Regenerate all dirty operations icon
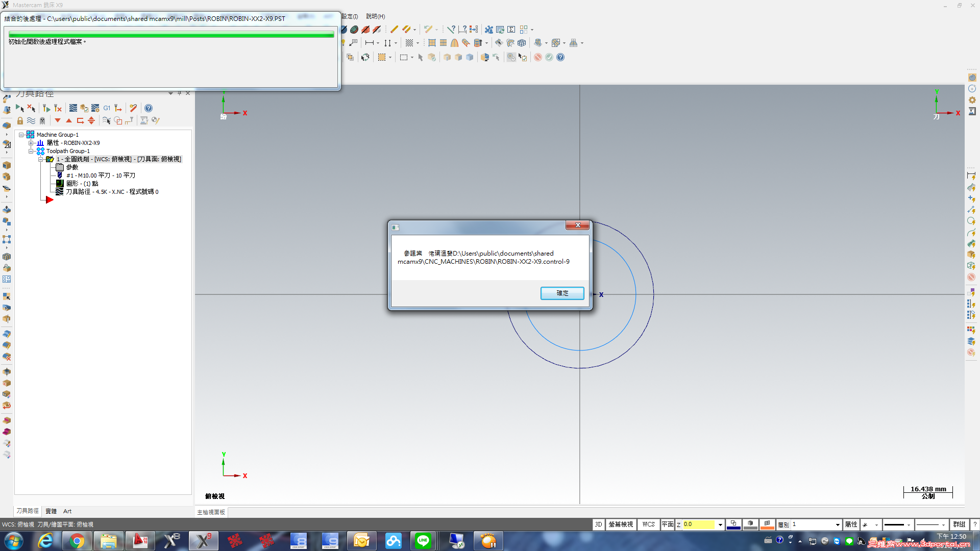This screenshot has height=551, width=980. [58, 108]
